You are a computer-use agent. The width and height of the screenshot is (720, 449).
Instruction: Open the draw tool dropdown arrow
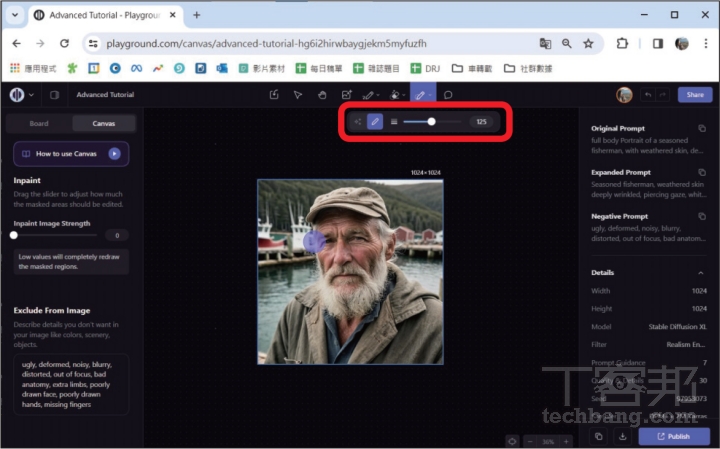coord(378,95)
